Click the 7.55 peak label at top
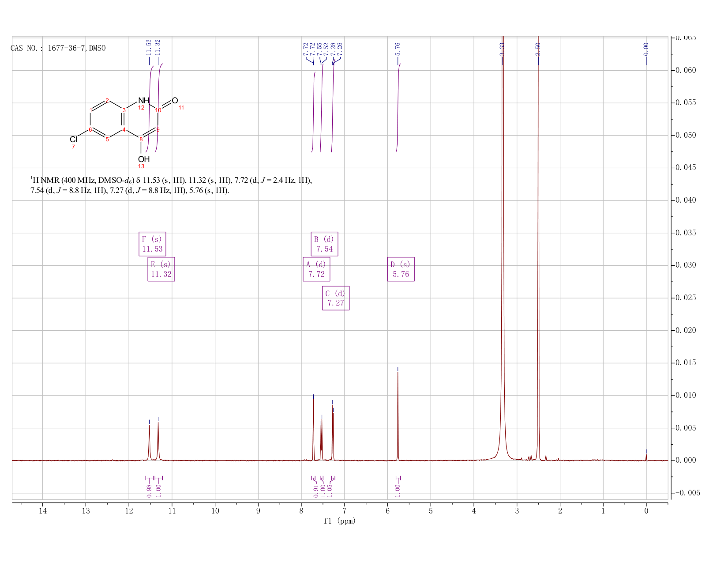Viewport: 728px width, 563px height. (319, 49)
